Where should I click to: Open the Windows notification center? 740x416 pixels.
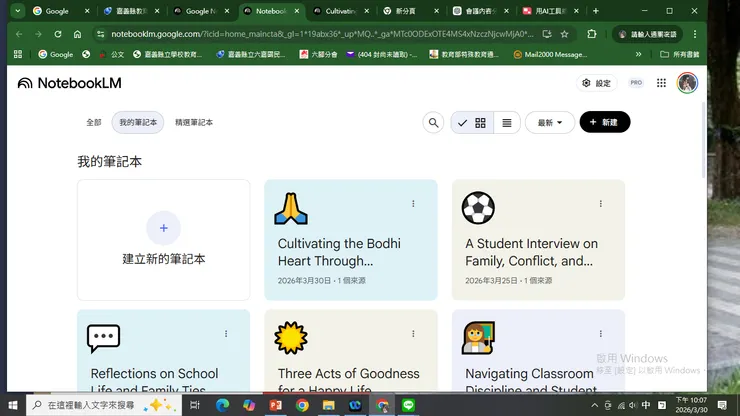tap(722, 405)
